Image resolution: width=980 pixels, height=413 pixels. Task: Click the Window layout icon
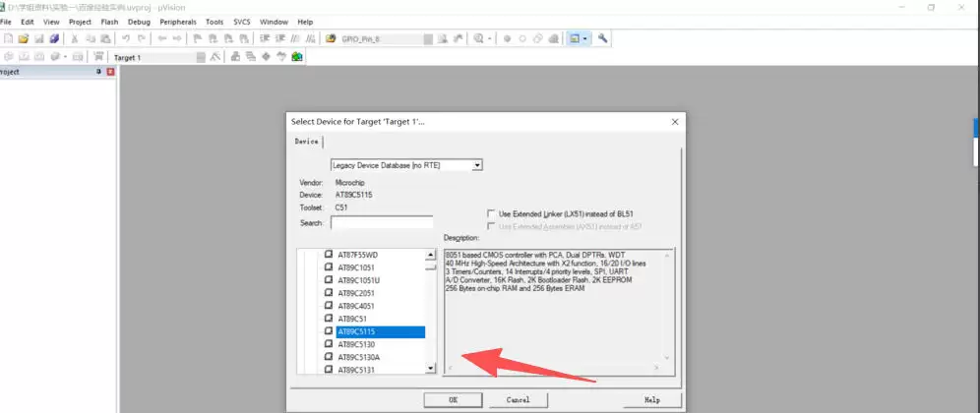pyautogui.click(x=574, y=38)
